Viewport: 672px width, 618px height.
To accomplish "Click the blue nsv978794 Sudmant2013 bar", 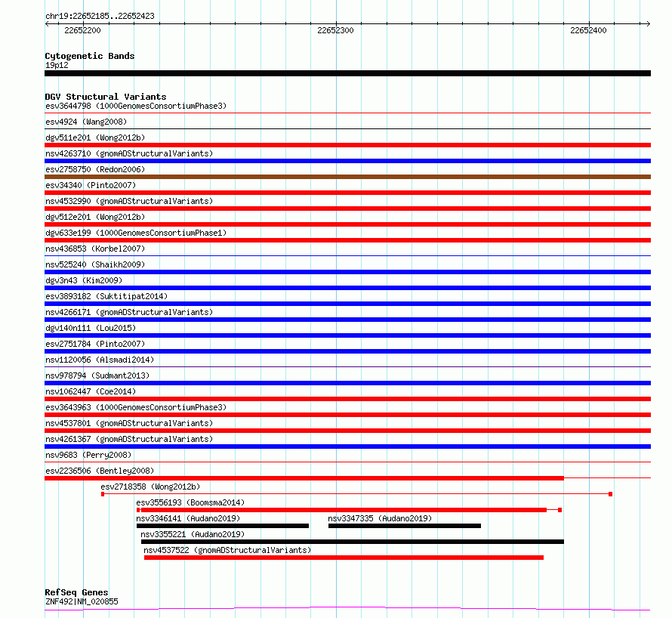I will click(347, 383).
